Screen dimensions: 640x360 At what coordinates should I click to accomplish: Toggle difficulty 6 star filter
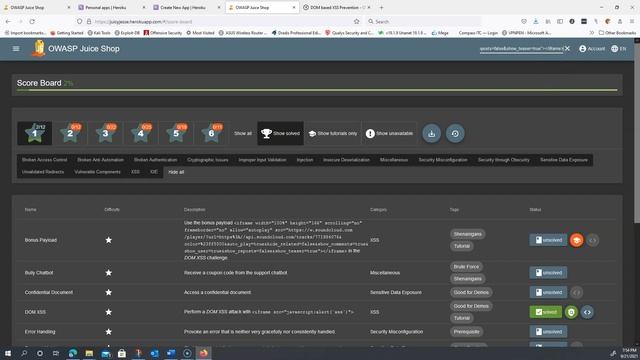pyautogui.click(x=211, y=133)
